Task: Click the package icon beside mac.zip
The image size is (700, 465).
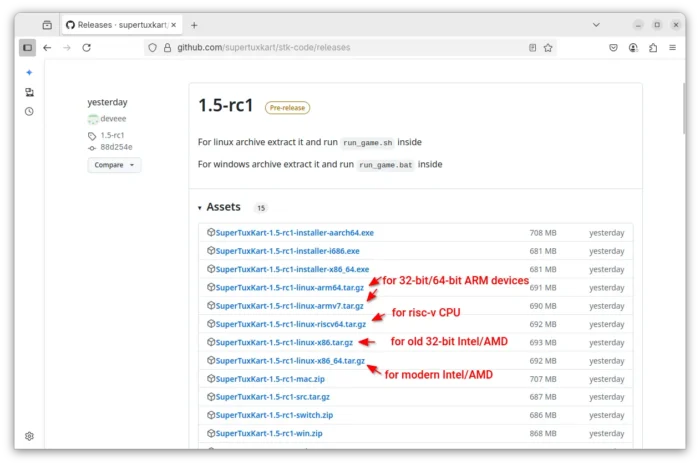Action: click(x=211, y=378)
